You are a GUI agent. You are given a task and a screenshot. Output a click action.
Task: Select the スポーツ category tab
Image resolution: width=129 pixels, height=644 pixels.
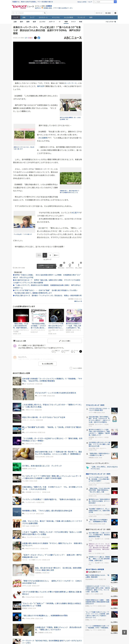coord(52,22)
